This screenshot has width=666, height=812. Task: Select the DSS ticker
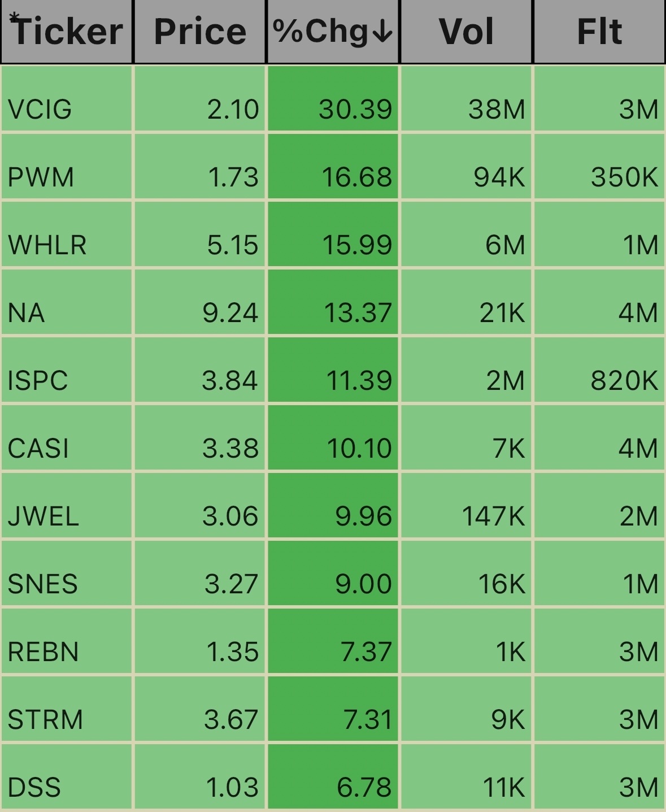point(34,788)
